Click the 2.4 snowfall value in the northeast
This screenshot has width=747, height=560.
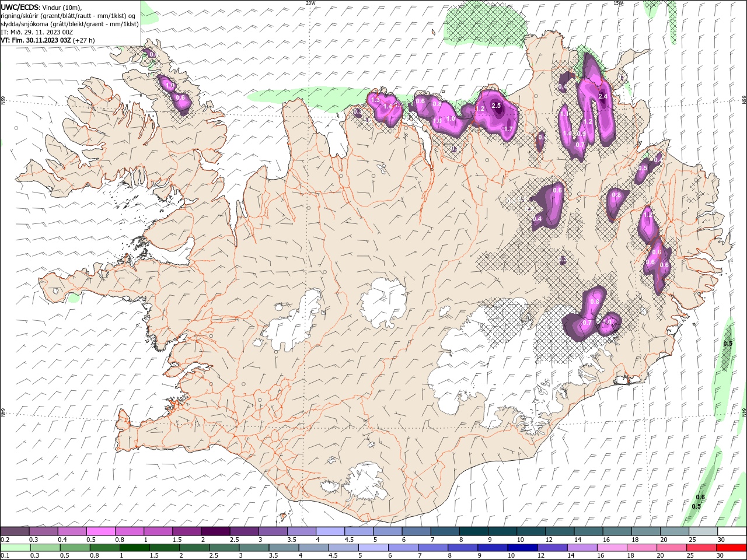coord(603,96)
